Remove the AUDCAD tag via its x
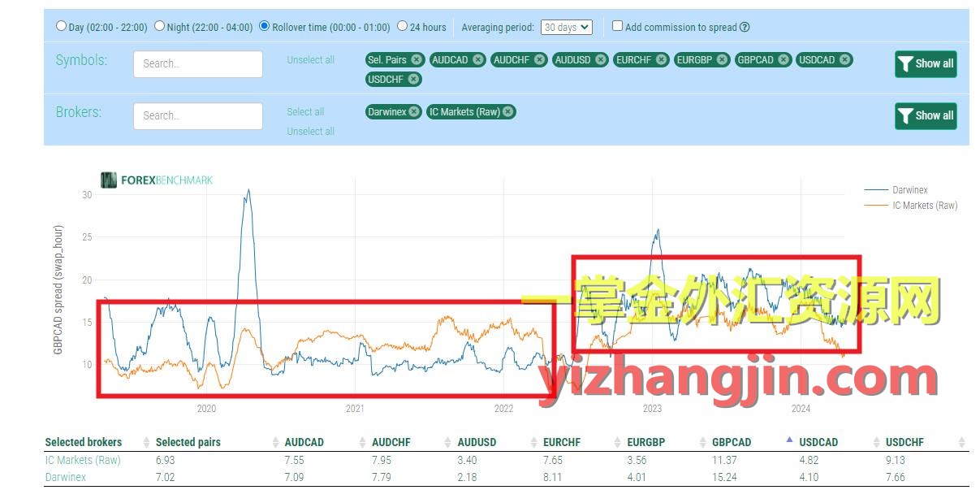Image resolution: width=980 pixels, height=503 pixels. click(478, 59)
